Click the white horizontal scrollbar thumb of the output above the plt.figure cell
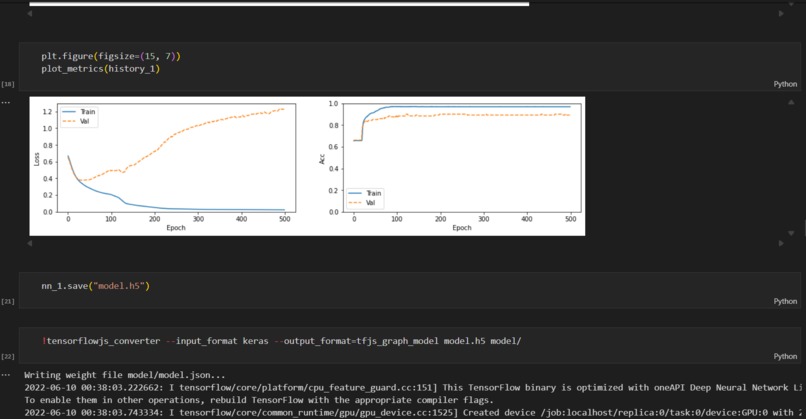The width and height of the screenshot is (806, 419). click(279, 4)
